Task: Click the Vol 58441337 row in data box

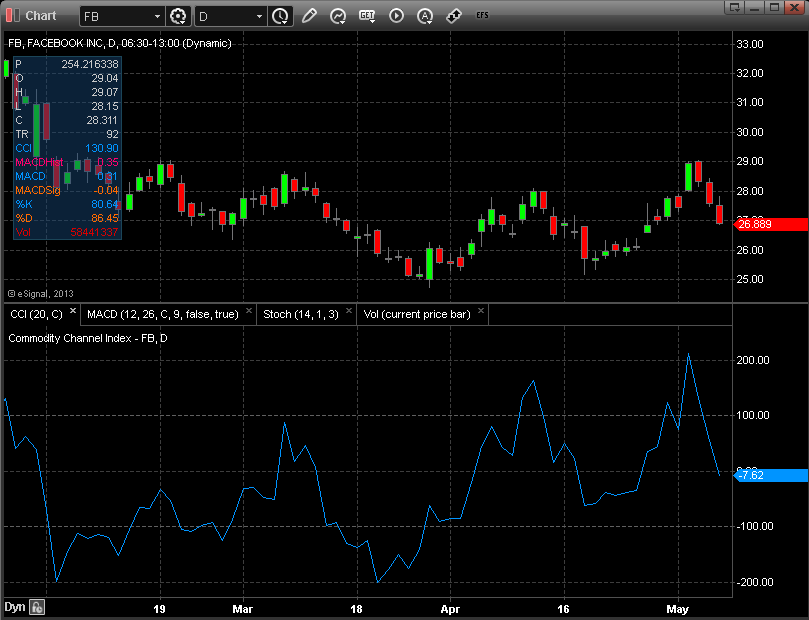Action: pos(67,232)
